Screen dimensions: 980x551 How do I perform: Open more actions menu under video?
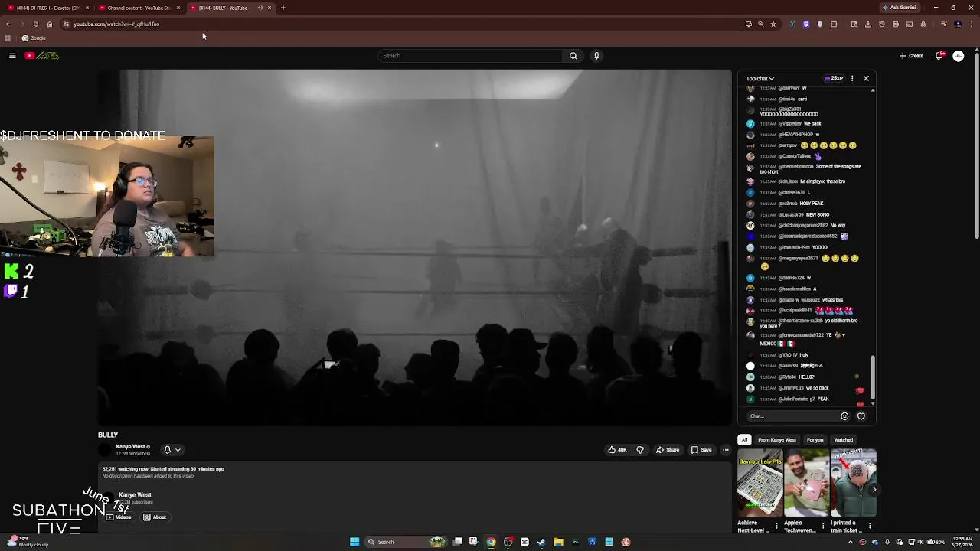(x=725, y=450)
